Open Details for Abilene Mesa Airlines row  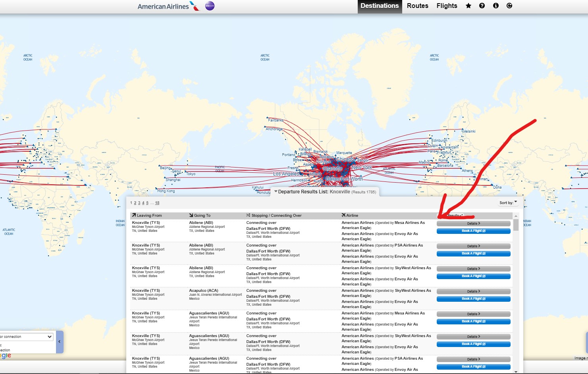pyautogui.click(x=474, y=224)
